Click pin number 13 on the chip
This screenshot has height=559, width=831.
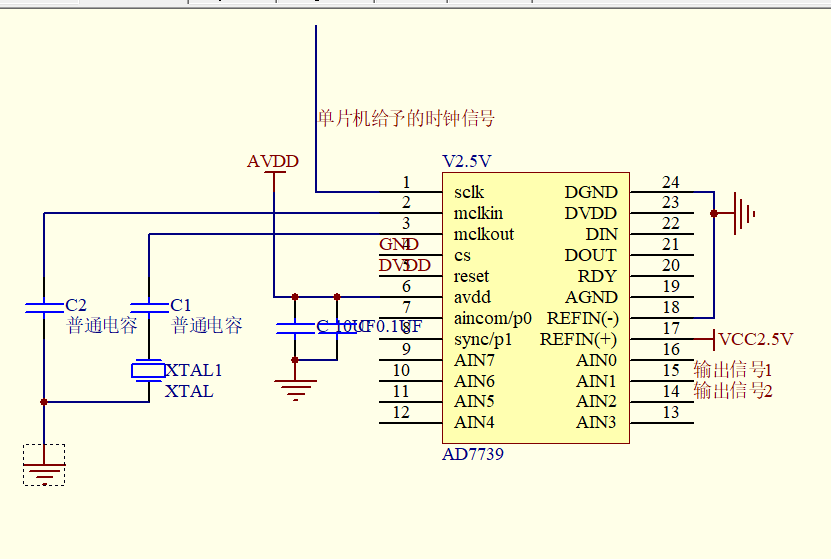670,412
